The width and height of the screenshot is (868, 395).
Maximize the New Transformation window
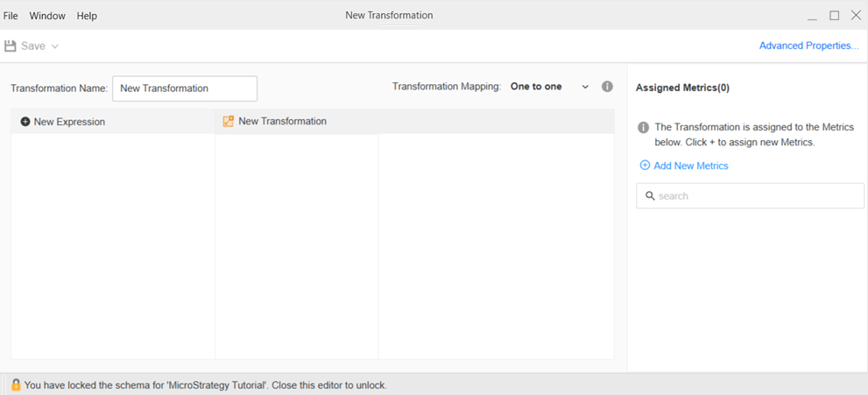click(x=834, y=16)
